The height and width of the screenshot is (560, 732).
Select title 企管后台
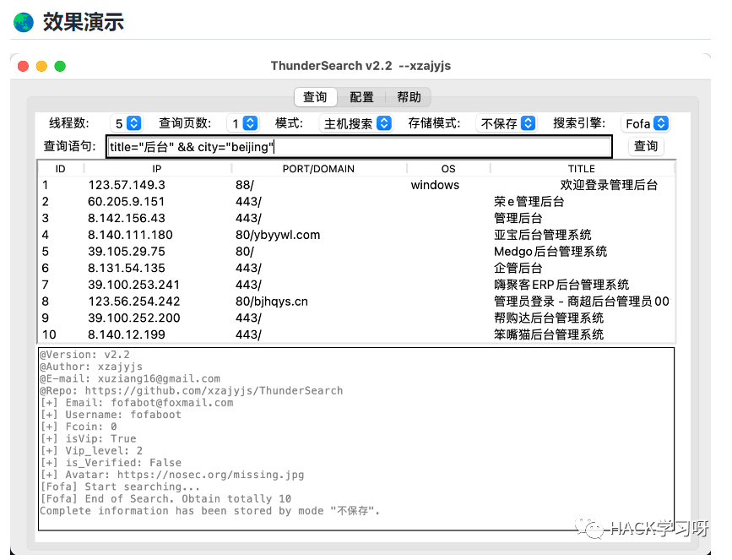[x=518, y=268]
